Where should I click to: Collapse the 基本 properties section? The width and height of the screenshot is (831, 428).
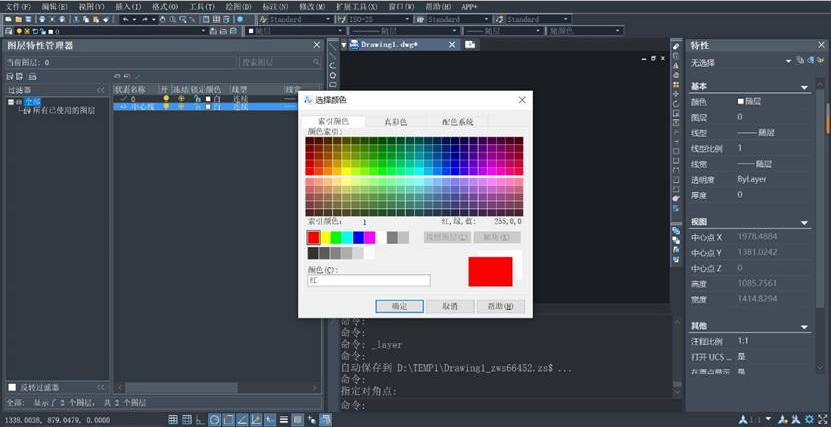(805, 88)
